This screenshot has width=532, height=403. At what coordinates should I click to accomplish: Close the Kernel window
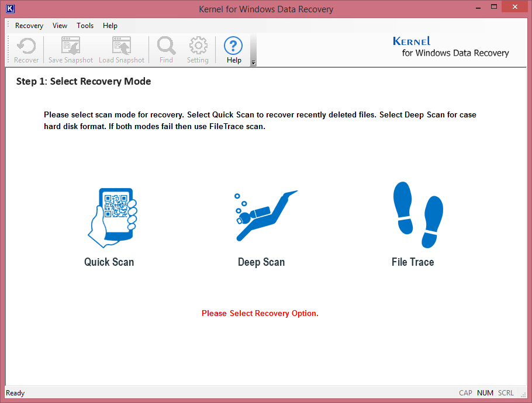click(x=514, y=7)
